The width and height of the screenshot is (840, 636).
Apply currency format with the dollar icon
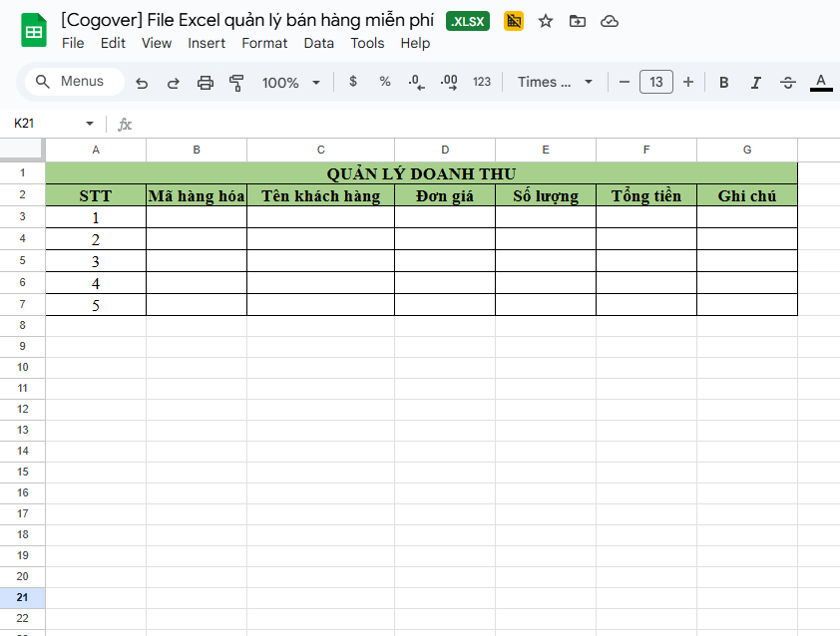click(x=352, y=83)
